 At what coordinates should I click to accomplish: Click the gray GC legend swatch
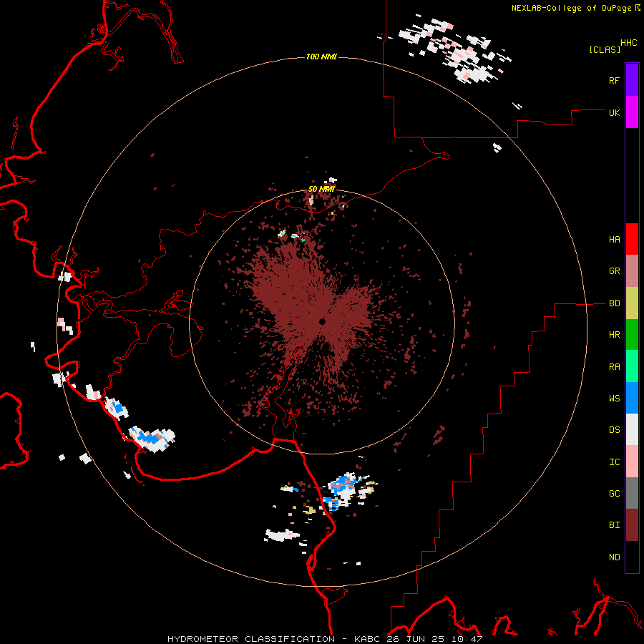coord(632,493)
